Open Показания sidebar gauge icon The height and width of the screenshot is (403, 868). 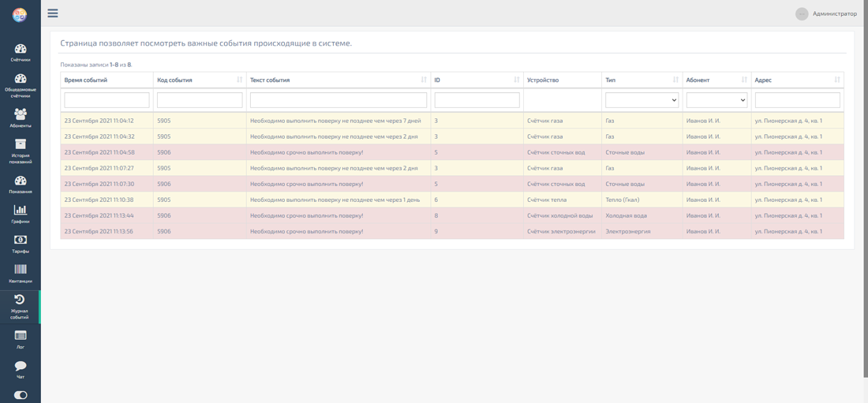(21, 184)
